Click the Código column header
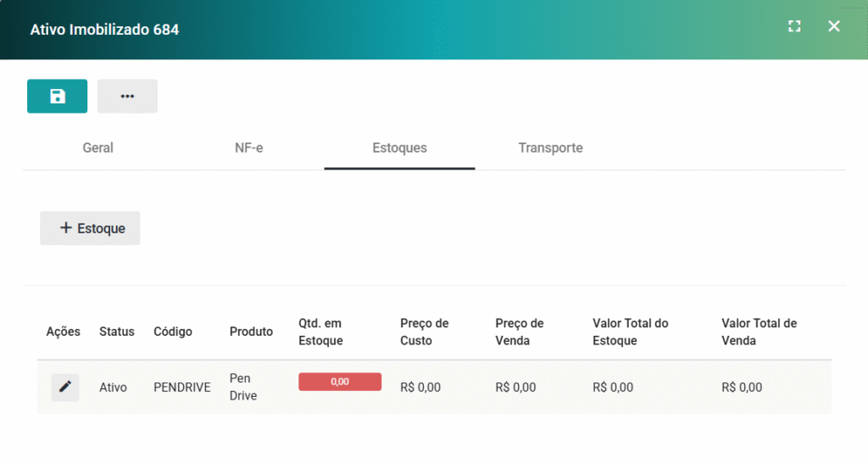The height and width of the screenshot is (458, 868). coord(173,332)
